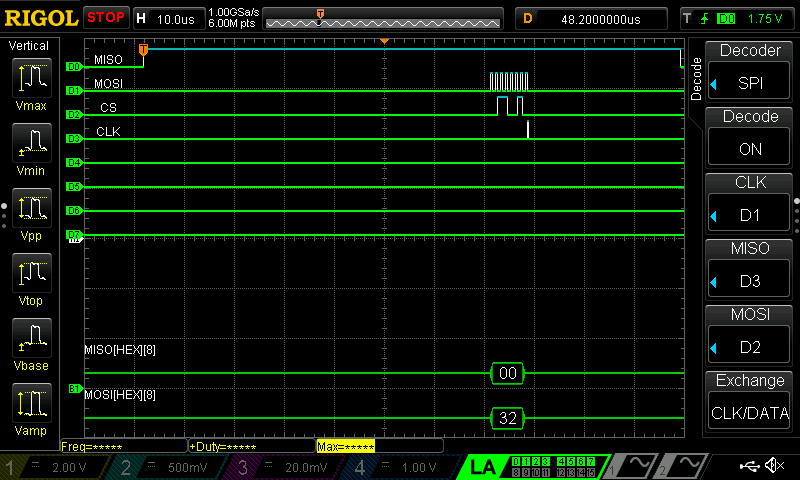This screenshot has height=480, width=800.
Task: Click the sample rate 1.00GSa/s readout
Action: (234, 12)
